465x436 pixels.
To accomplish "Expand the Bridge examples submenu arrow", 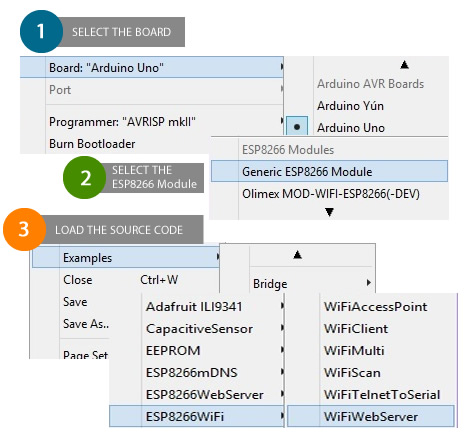I will tap(368, 283).
